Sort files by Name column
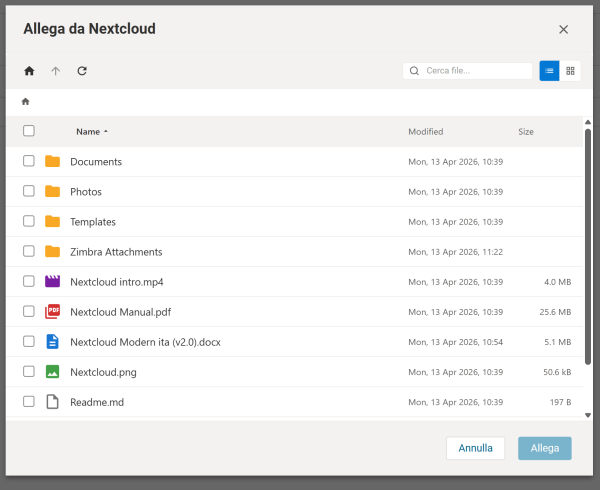 tap(89, 132)
